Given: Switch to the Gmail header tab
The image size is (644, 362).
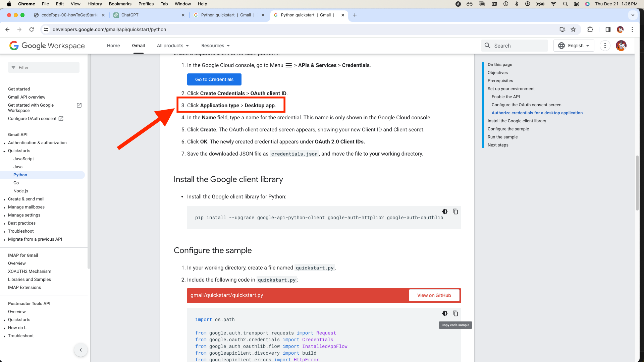Looking at the screenshot, I should coord(139,46).
